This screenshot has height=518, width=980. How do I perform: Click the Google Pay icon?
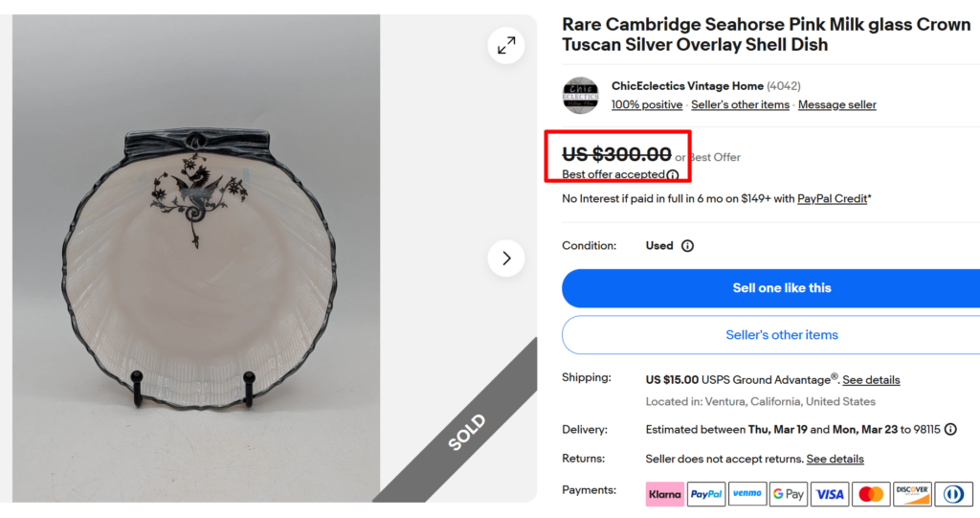coord(789,494)
